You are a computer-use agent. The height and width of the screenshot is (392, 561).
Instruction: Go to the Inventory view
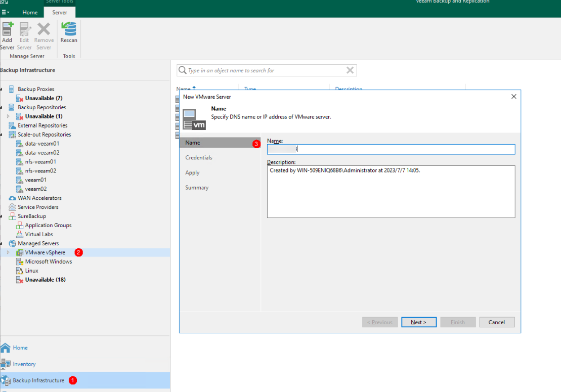(24, 364)
